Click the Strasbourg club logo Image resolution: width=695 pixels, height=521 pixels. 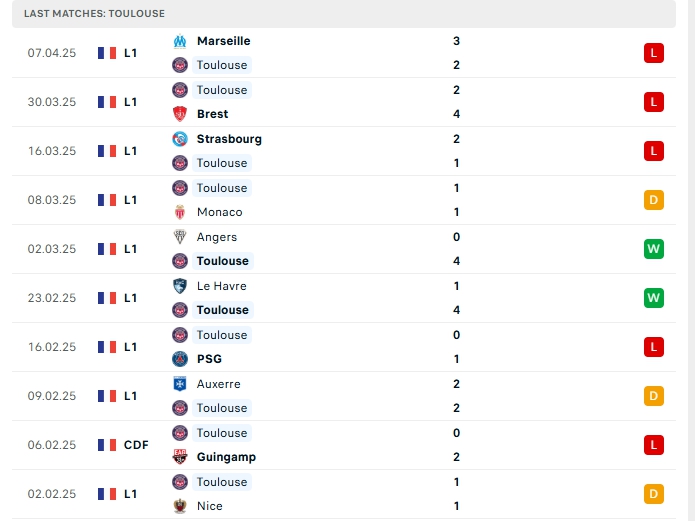[x=180, y=139]
